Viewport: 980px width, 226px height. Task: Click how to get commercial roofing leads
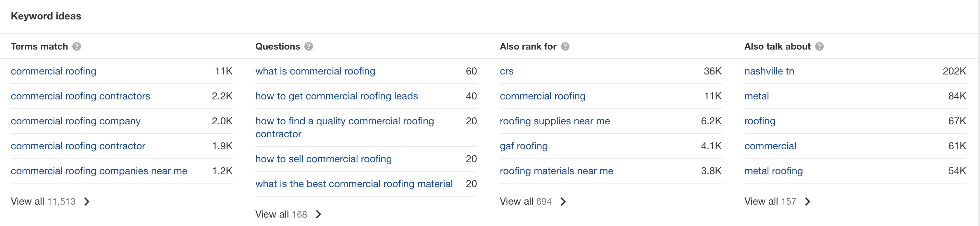click(336, 96)
